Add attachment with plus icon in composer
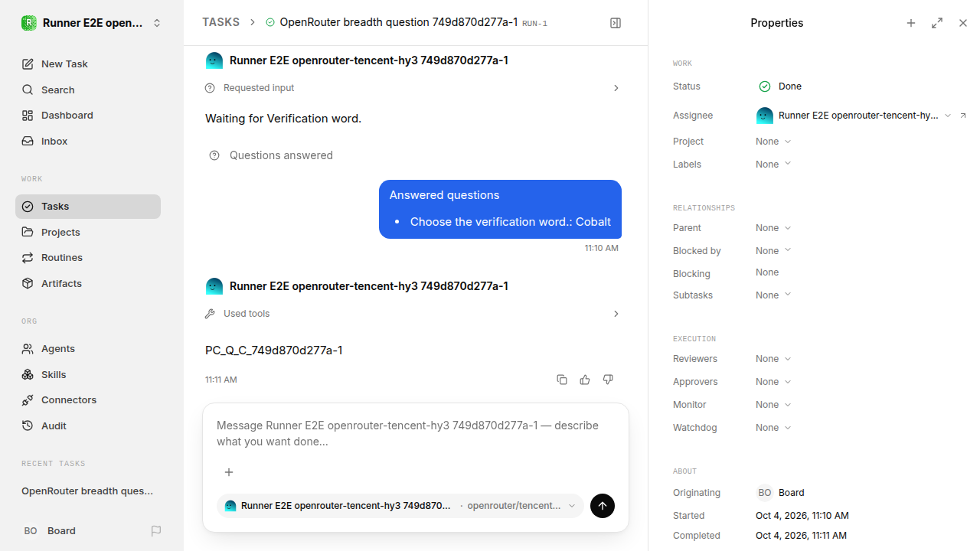Screen dimensions: 980x551 229,472
